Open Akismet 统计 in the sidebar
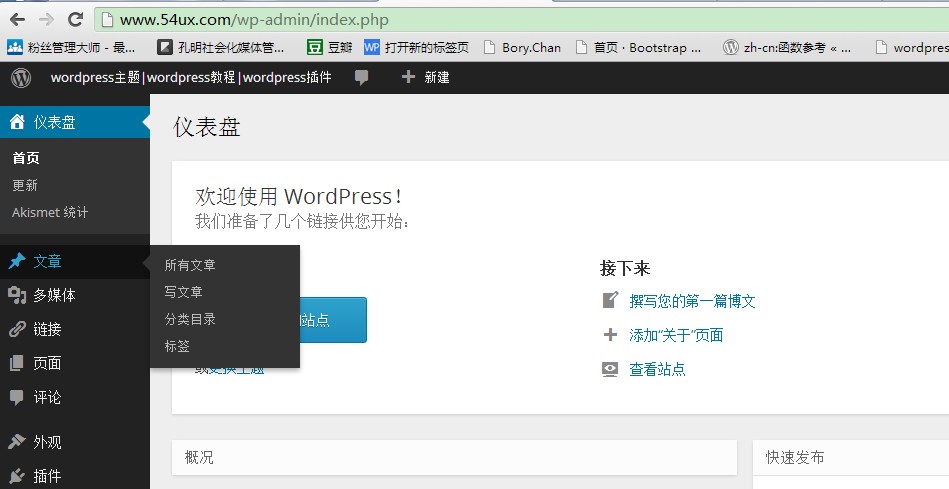Screen dimensions: 949x489 click(50, 212)
